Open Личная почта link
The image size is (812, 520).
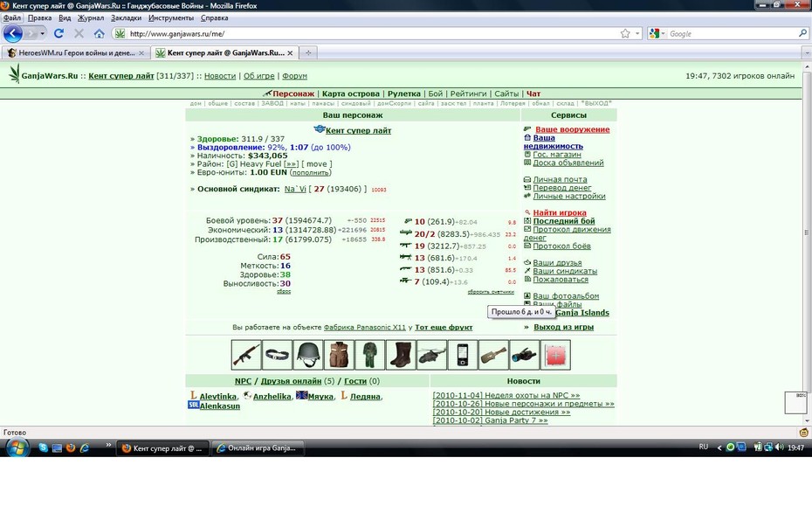(x=560, y=179)
